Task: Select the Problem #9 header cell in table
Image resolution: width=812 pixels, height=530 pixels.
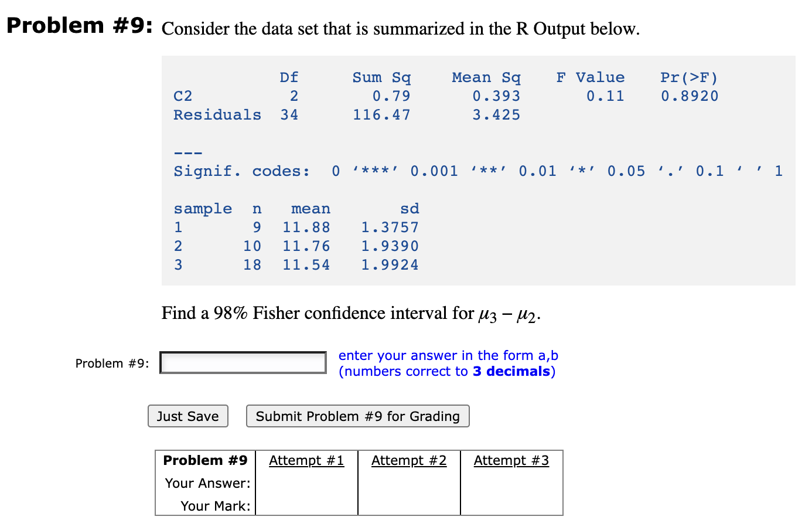Action: 204,460
